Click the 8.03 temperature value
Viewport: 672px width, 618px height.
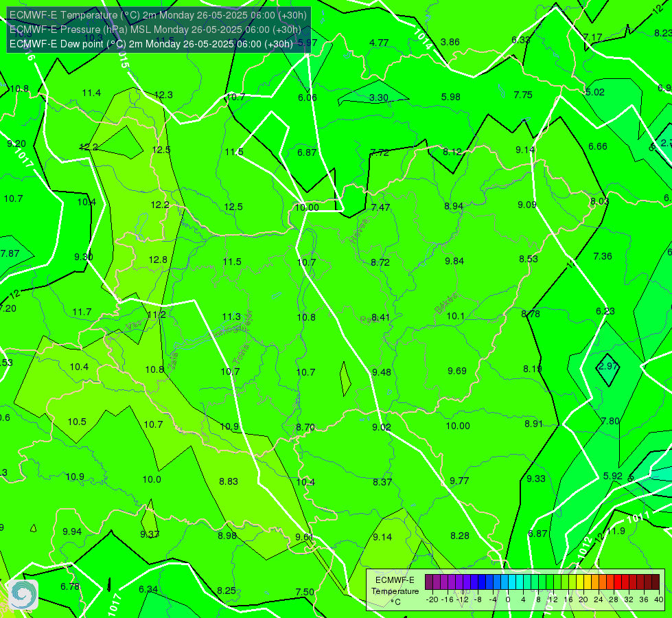(599, 202)
